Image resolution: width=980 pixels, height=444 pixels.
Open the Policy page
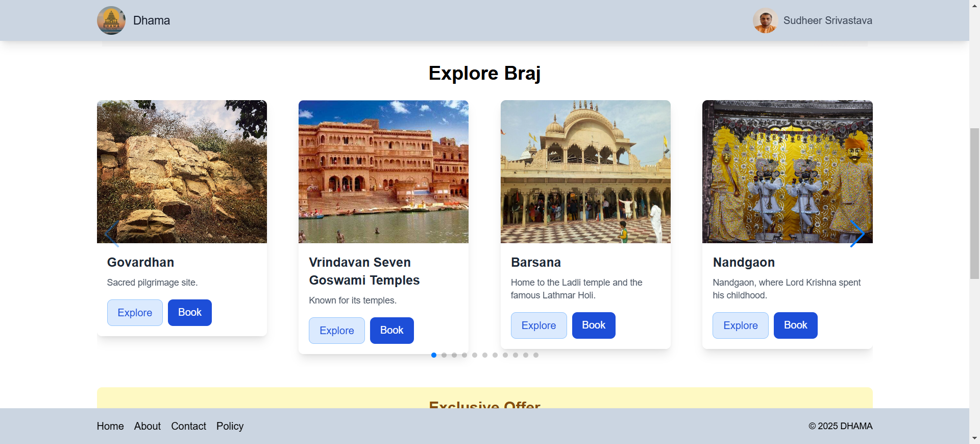(230, 426)
